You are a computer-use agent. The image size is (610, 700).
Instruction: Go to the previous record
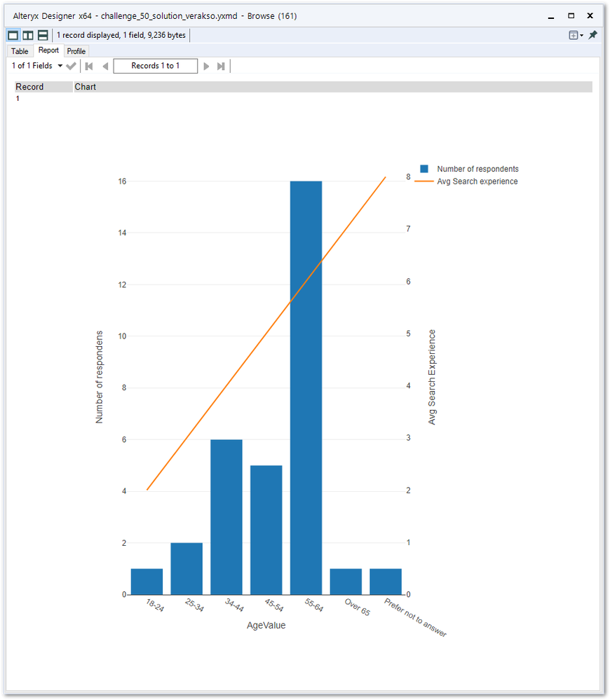[105, 65]
